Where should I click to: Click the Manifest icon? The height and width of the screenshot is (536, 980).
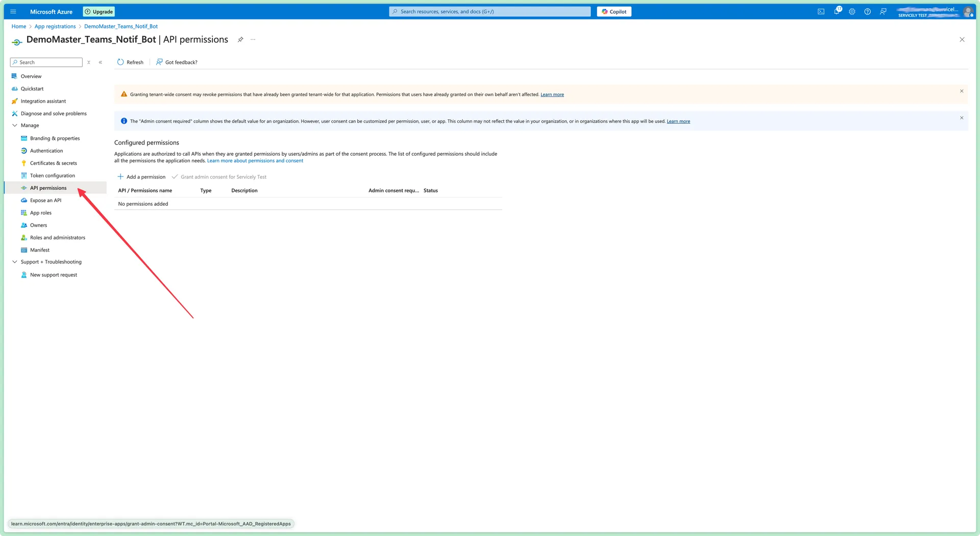click(x=24, y=250)
